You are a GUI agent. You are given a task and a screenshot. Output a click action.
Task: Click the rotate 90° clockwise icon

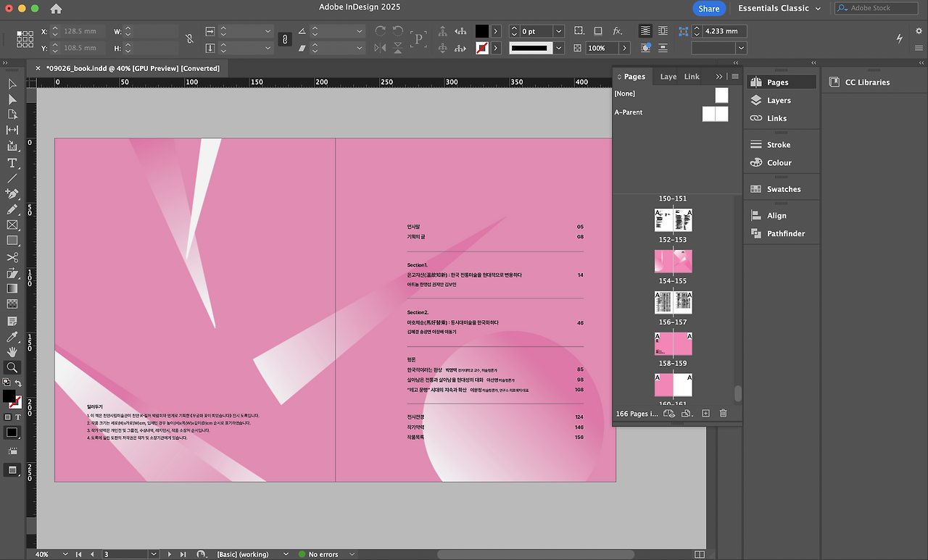[380, 31]
